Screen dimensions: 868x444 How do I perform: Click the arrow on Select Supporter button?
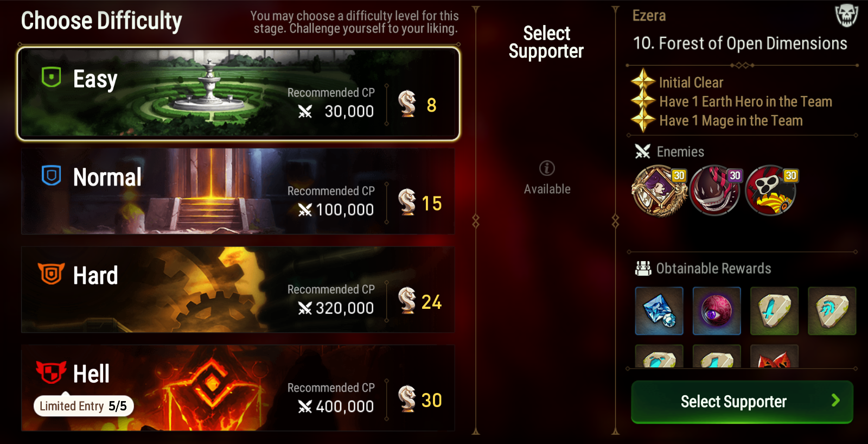pos(835,401)
